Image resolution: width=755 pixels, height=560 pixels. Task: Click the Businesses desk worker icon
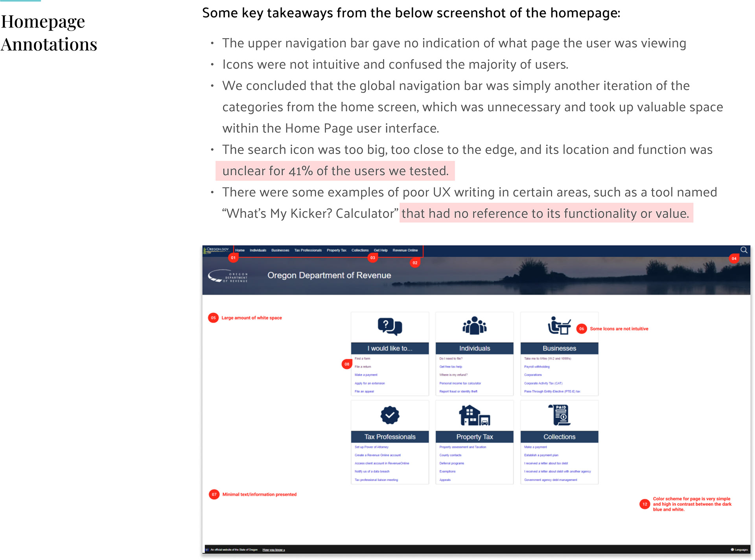click(559, 326)
